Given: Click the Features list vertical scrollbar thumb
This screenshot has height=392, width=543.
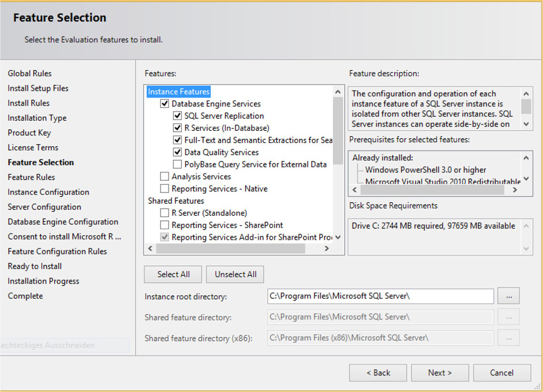Looking at the screenshot, I should click(338, 130).
